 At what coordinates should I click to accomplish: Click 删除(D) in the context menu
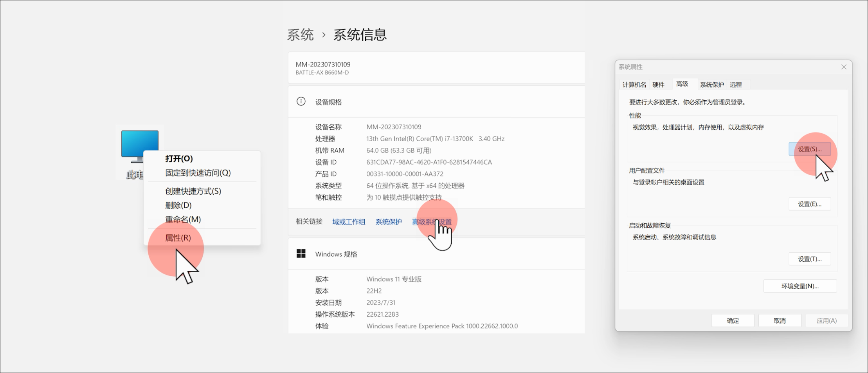pyautogui.click(x=178, y=205)
